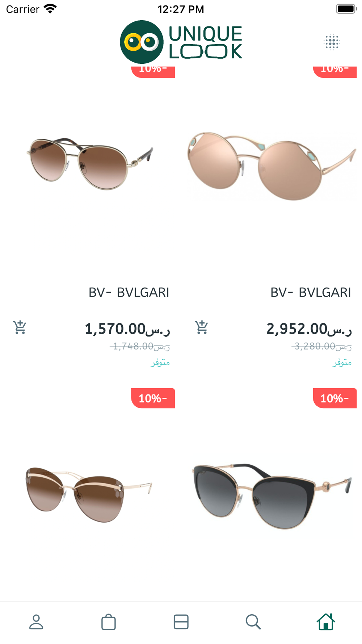The height and width of the screenshot is (644, 362).
Task: View the black cat-eye sunglasses image
Action: pyautogui.click(x=272, y=496)
